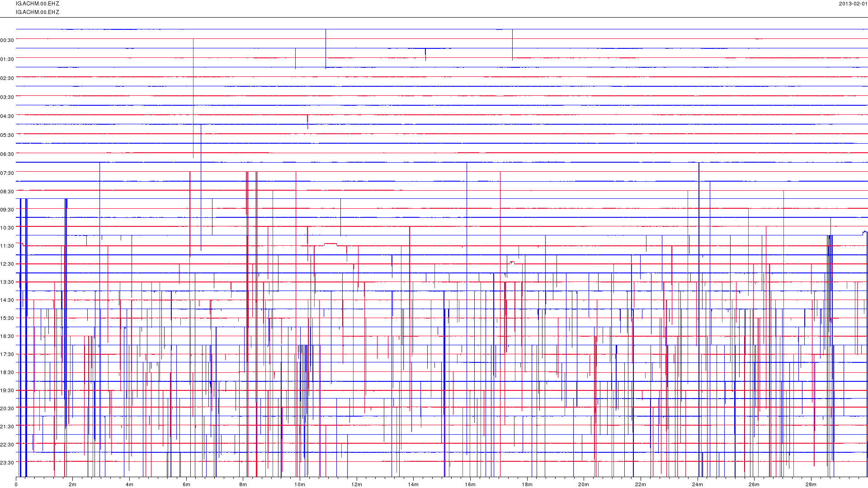Pick the 17:30 hour label
The width and height of the screenshot is (868, 488).
(x=7, y=354)
